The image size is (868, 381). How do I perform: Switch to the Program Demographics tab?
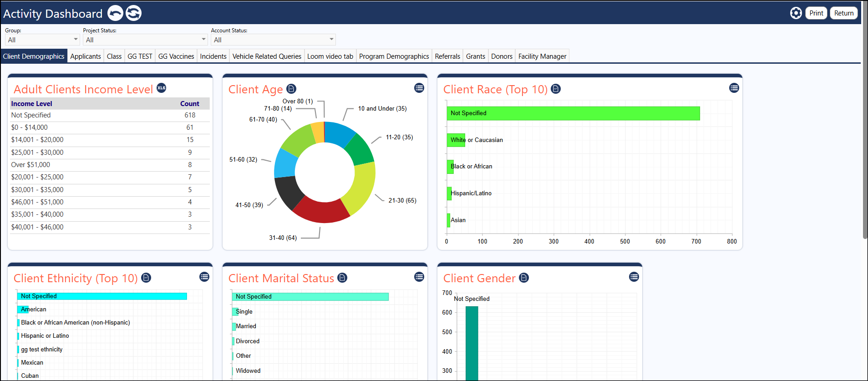tap(394, 56)
